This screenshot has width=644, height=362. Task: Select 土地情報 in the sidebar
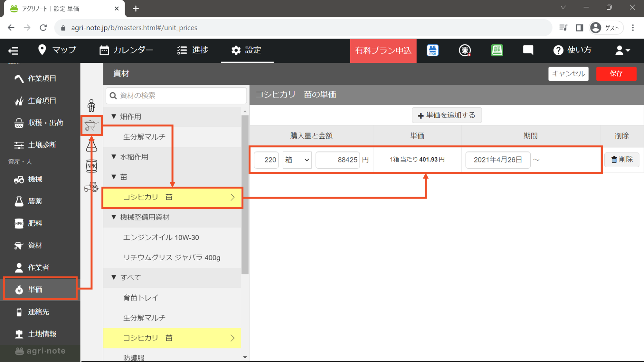40,334
